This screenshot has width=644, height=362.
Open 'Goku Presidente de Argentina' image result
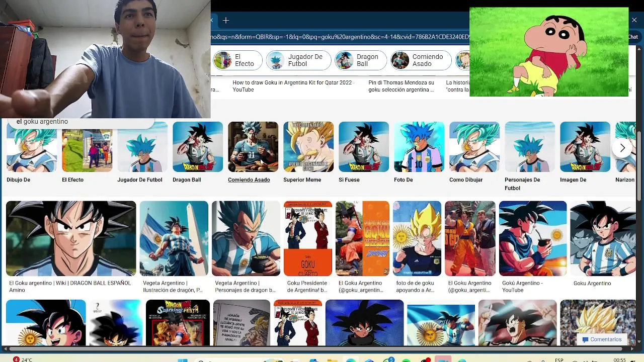(308, 238)
